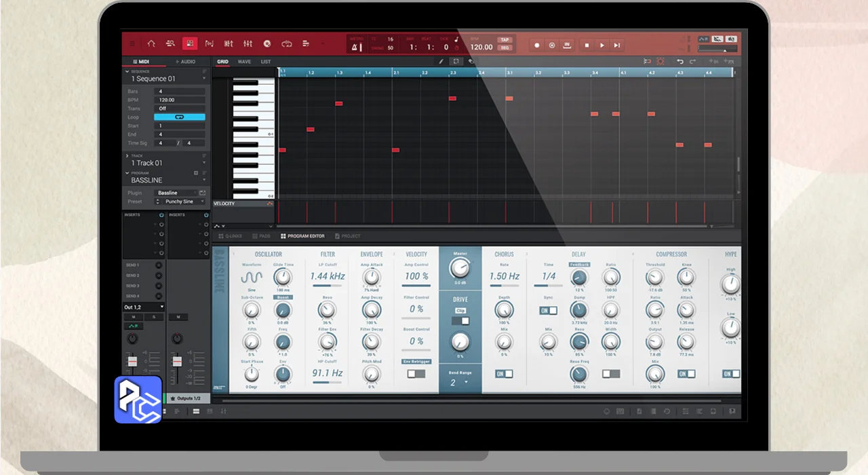Click the red dotted-square grid icon
Image resolution: width=868 pixels, height=475 pixels.
[660, 62]
